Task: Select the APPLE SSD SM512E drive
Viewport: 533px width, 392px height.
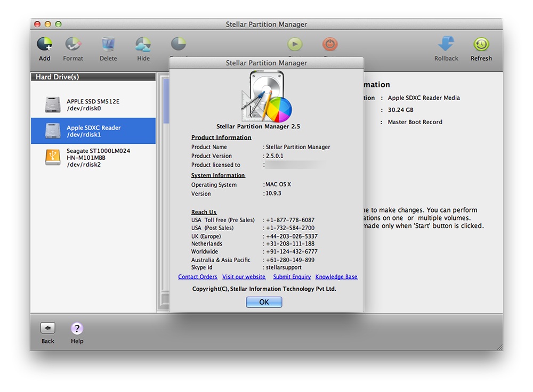Action: [93, 104]
